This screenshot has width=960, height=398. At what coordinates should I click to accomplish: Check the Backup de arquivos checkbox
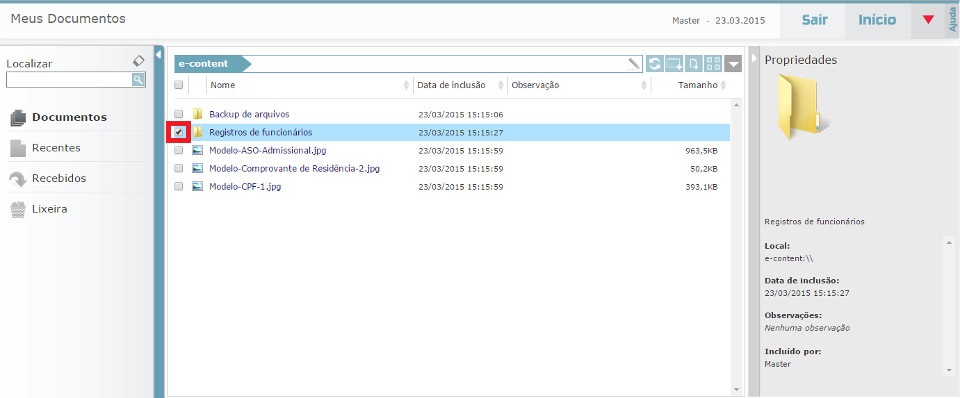coord(178,114)
